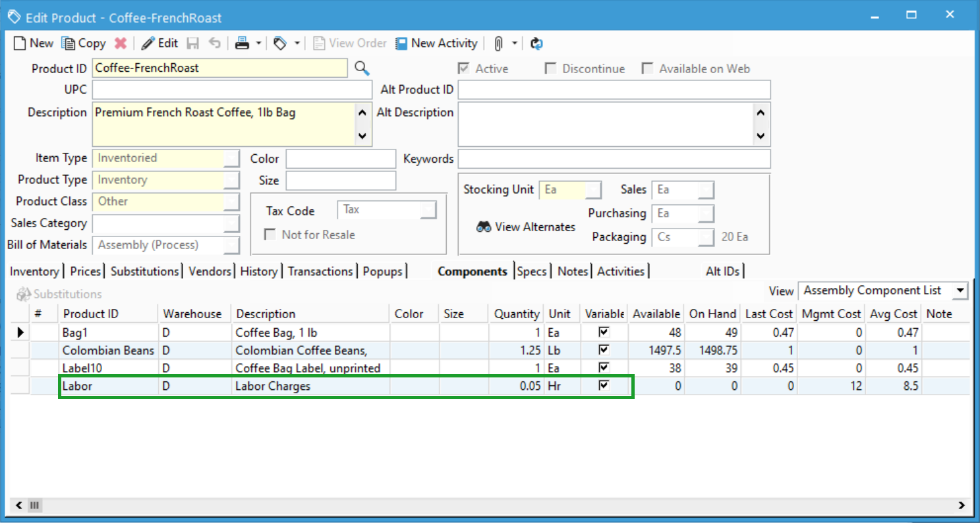Click the tag label icon in toolbar
Image resolution: width=980 pixels, height=523 pixels.
280,43
